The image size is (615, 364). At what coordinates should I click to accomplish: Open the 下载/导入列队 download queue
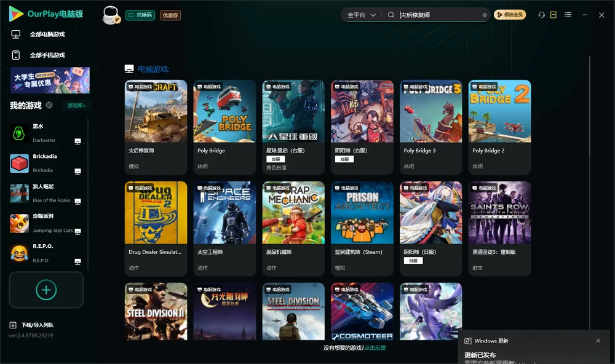(x=32, y=325)
